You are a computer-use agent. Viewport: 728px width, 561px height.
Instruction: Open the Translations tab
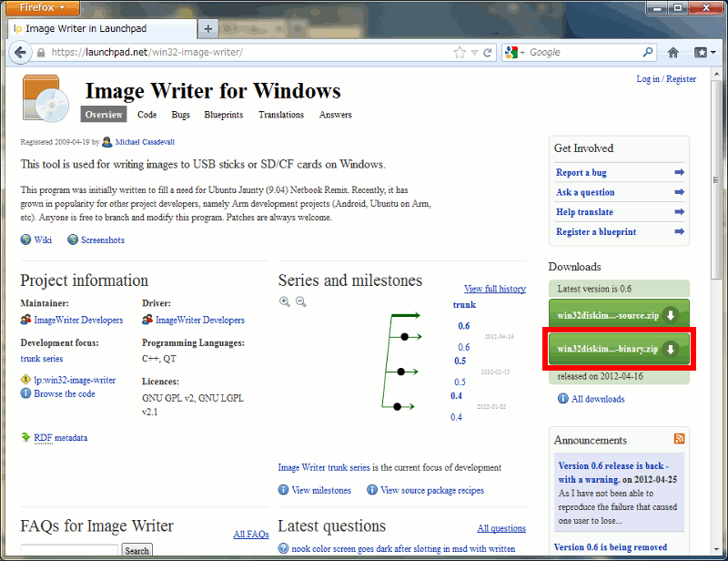(280, 115)
